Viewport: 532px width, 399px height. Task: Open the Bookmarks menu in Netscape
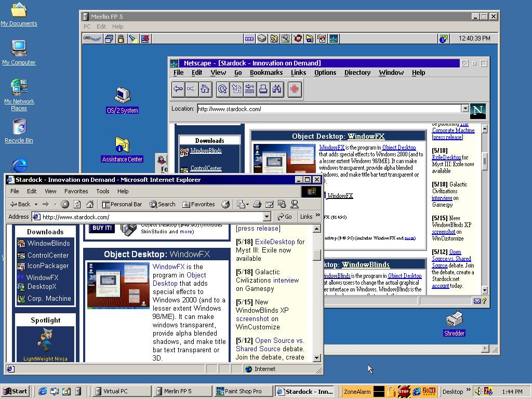267,73
